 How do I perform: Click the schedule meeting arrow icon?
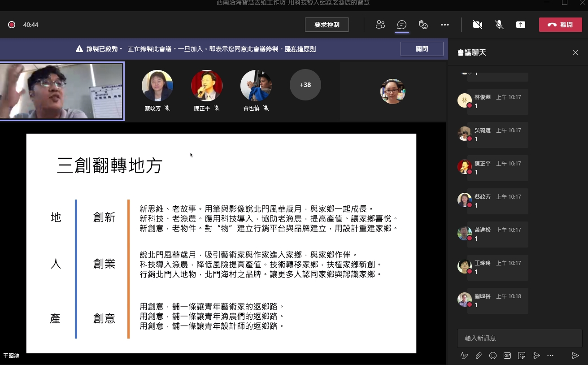tap(536, 356)
